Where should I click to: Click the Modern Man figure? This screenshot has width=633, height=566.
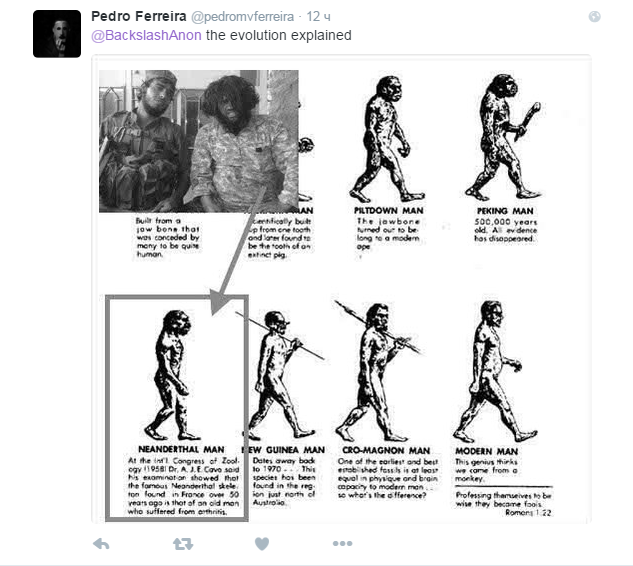[x=495, y=371]
